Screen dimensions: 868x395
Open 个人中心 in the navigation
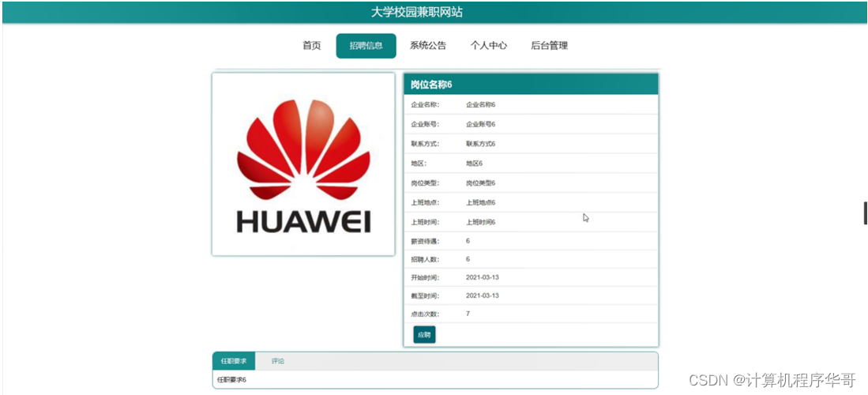point(489,46)
